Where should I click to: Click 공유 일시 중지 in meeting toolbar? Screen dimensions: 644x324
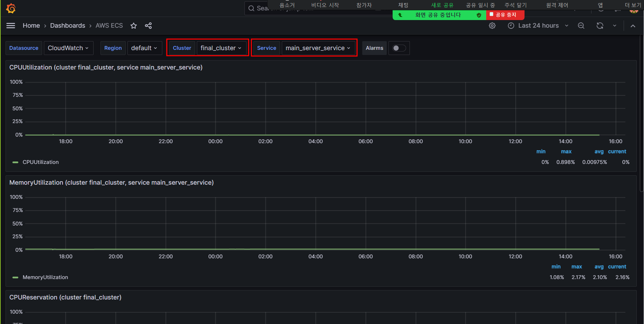(x=480, y=5)
